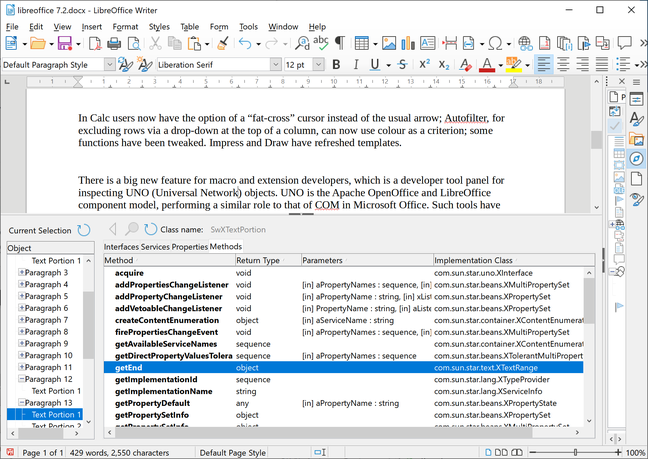648x459 pixels.
Task: Toggle Underline formatting
Action: pyautogui.click(x=375, y=64)
